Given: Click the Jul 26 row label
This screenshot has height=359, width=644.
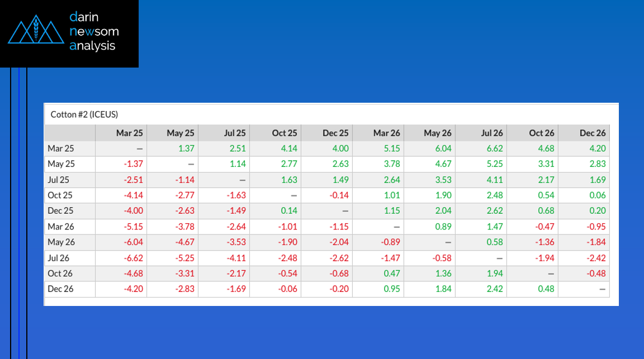Looking at the screenshot, I should pyautogui.click(x=61, y=258).
